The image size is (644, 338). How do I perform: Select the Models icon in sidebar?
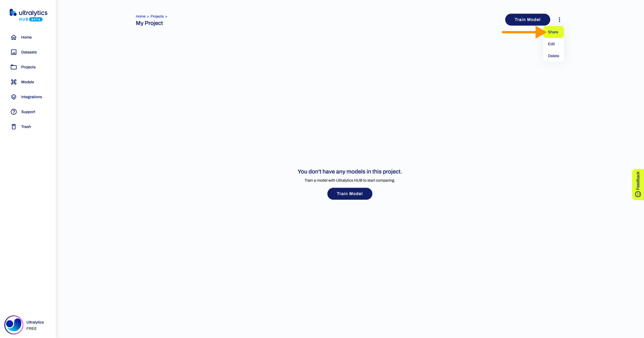(x=14, y=82)
